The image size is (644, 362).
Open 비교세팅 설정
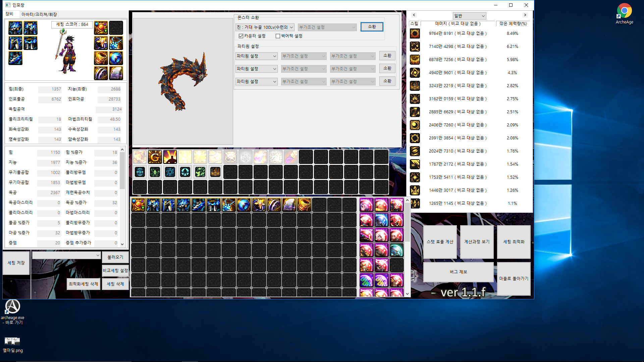(x=115, y=270)
